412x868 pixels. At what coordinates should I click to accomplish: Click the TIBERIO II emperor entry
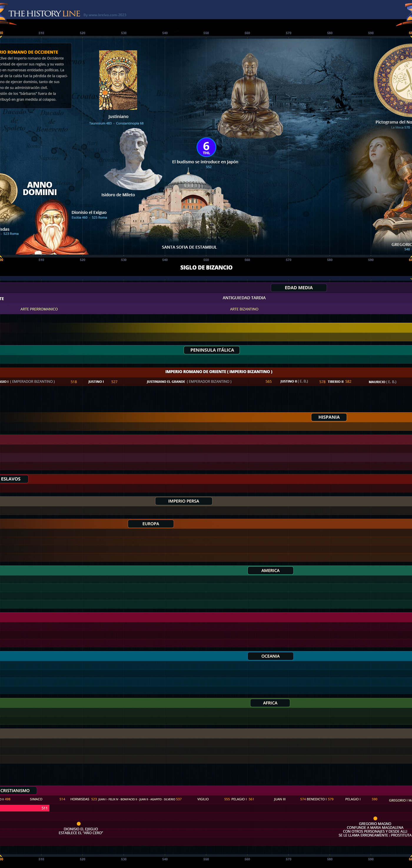(x=335, y=381)
